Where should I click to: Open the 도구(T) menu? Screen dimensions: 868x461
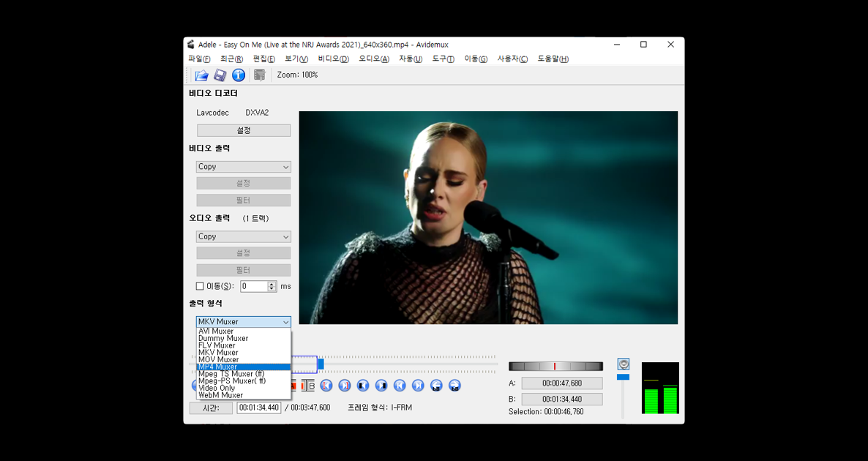click(443, 59)
